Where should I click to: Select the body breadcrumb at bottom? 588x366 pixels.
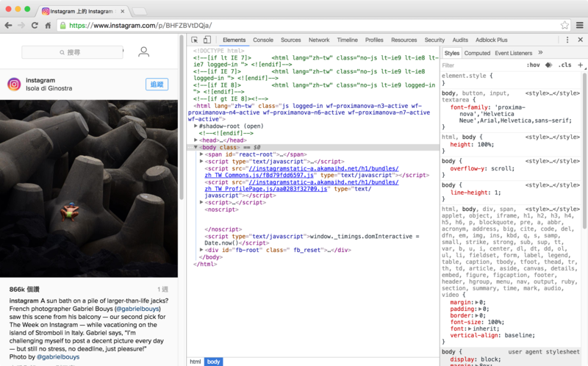point(213,362)
